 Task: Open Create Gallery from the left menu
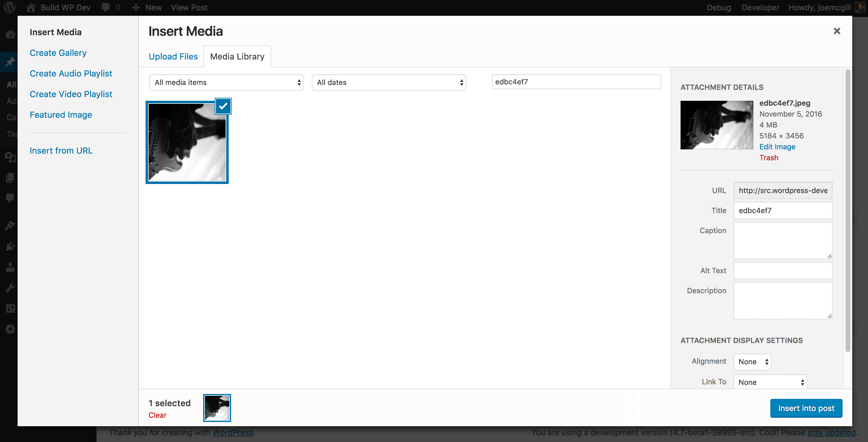click(58, 53)
